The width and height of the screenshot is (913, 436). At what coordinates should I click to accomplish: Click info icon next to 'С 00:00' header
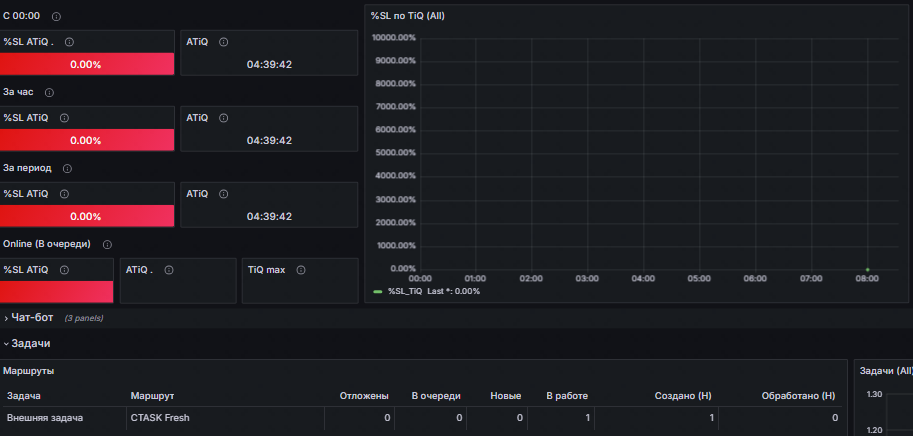point(56,16)
